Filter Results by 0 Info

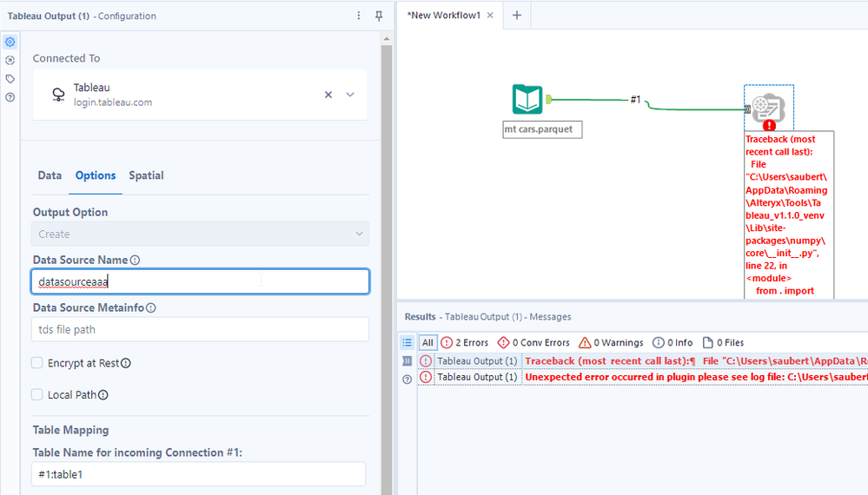pos(673,342)
